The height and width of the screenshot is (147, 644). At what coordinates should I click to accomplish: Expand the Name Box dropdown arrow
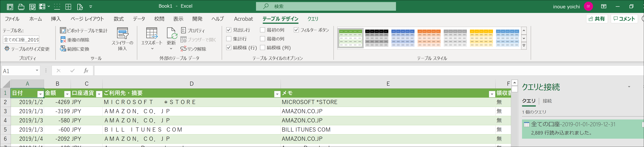pos(37,71)
